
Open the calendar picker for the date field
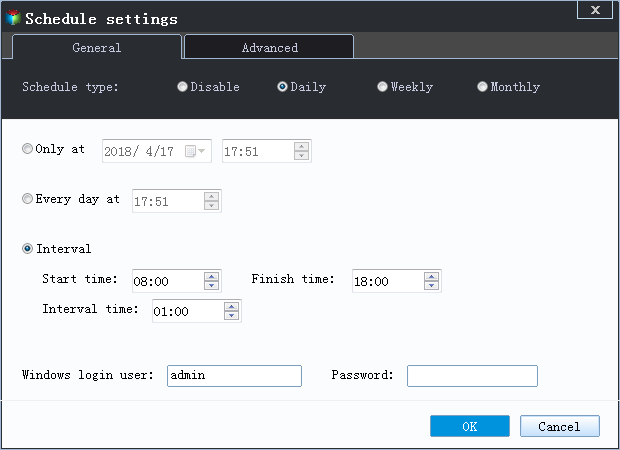tap(195, 151)
